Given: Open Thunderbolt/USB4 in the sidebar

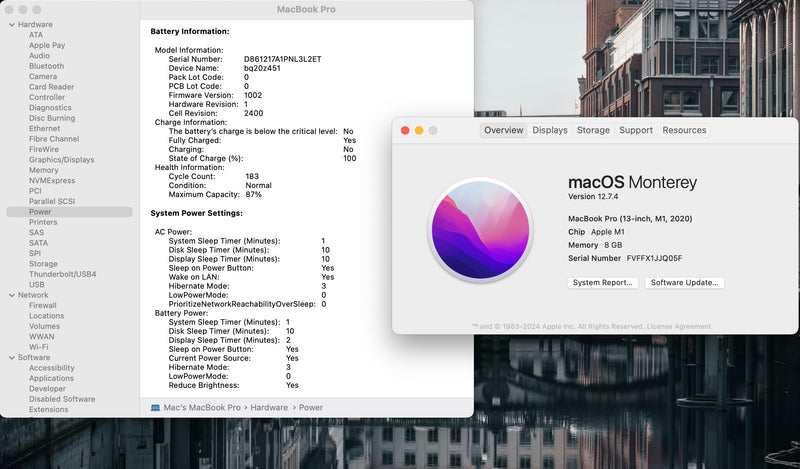Looking at the screenshot, I should (62, 274).
